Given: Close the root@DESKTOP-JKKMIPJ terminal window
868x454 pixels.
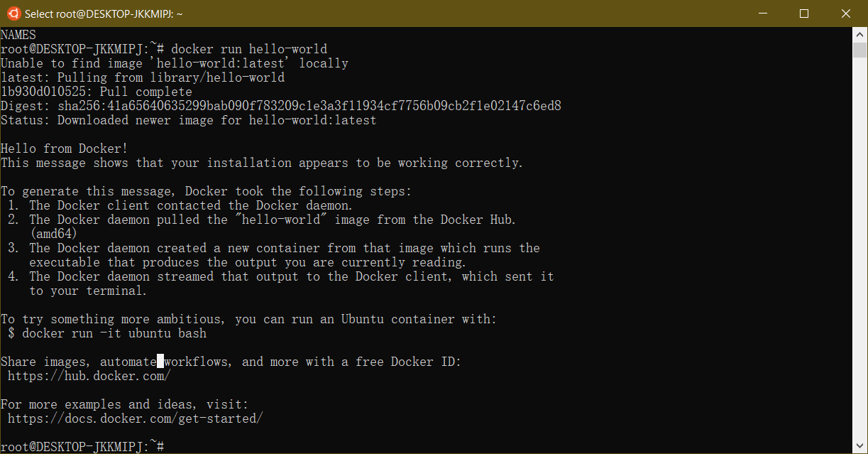Looking at the screenshot, I should pos(845,13).
